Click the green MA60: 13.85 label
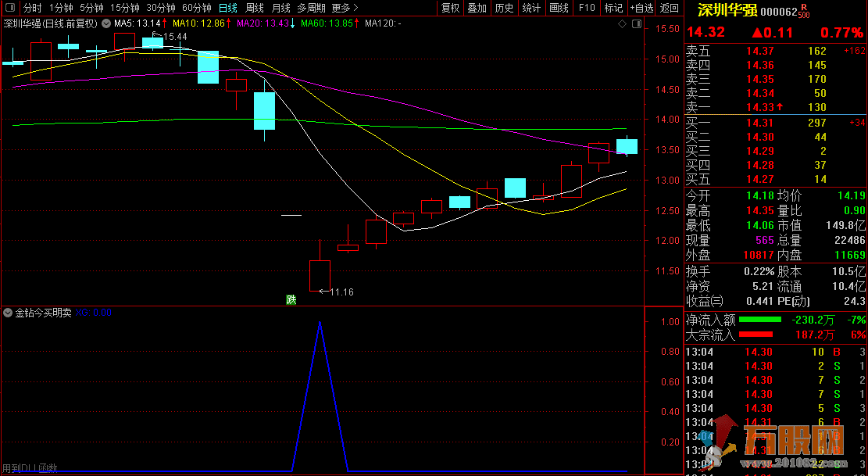Image resolution: width=868 pixels, height=476 pixels. pos(330,23)
